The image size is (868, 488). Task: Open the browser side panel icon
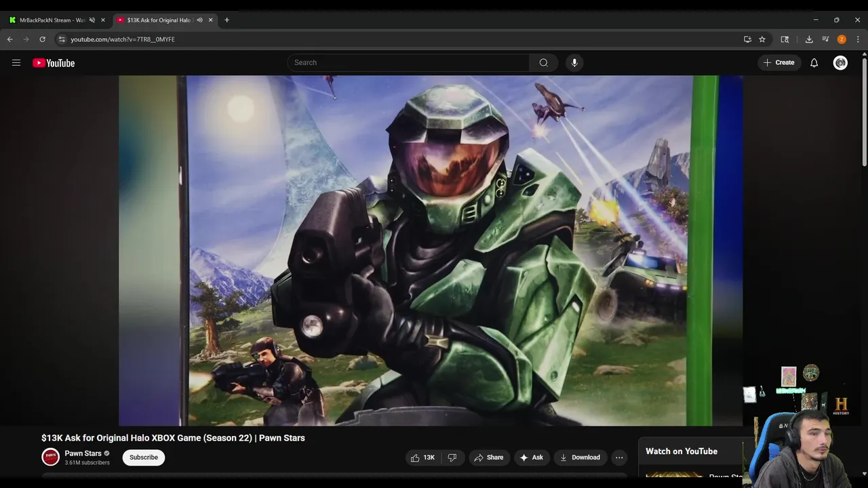[x=785, y=39]
